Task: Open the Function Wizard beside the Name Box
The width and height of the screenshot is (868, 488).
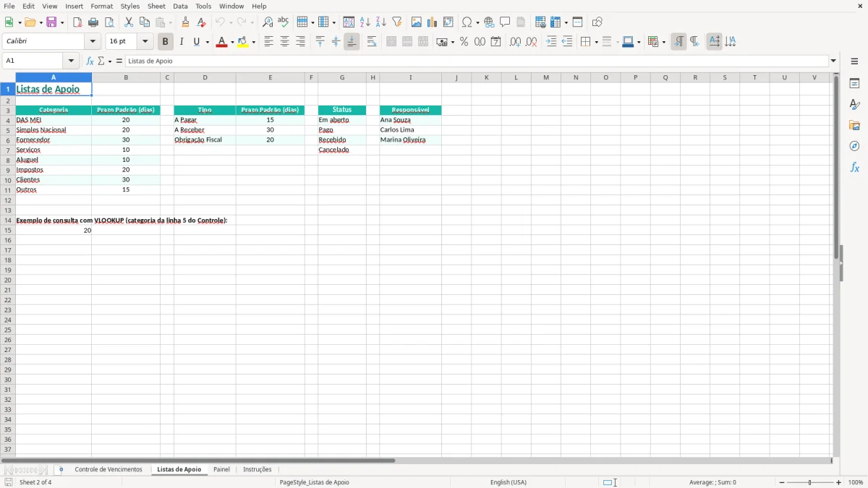Action: (x=90, y=61)
